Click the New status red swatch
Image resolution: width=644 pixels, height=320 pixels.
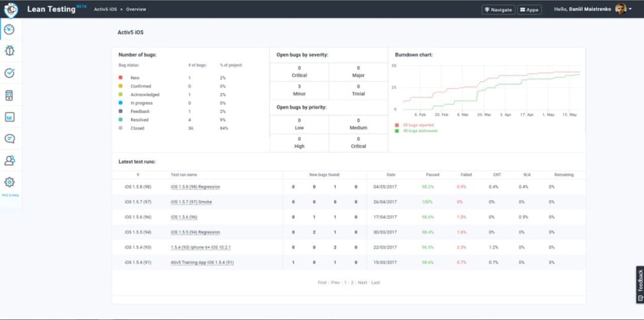pyautogui.click(x=121, y=78)
